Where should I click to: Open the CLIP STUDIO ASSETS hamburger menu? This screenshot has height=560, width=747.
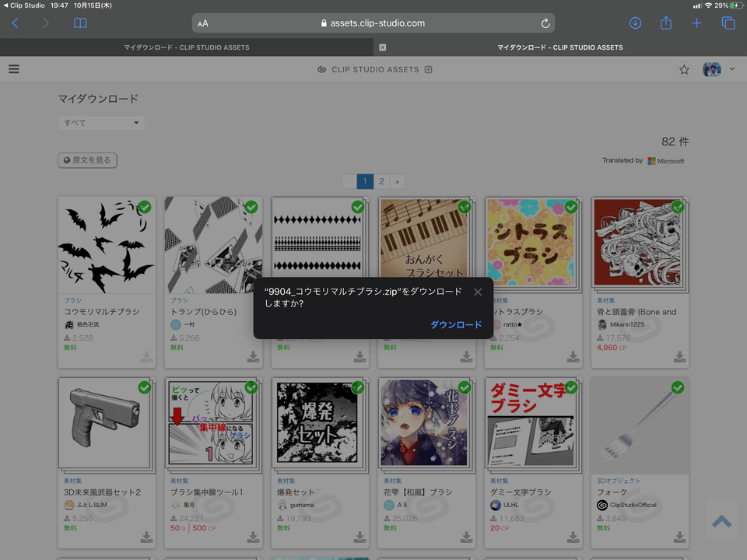click(13, 68)
